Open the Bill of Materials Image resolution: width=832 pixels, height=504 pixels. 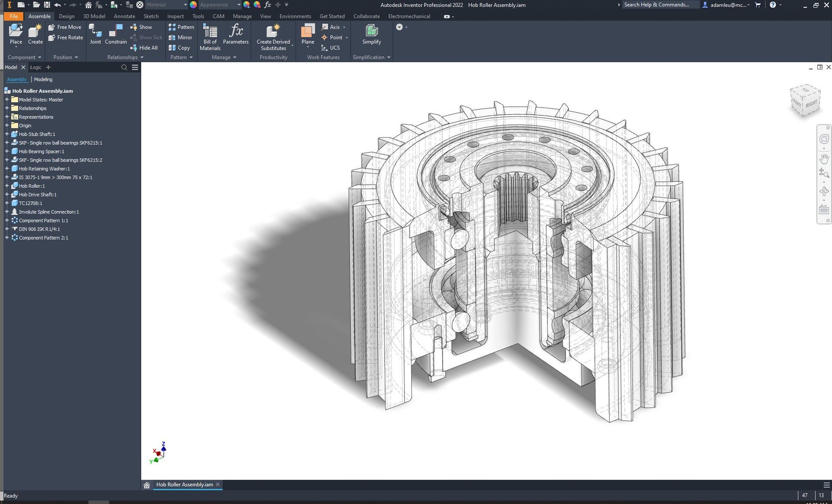coord(210,36)
